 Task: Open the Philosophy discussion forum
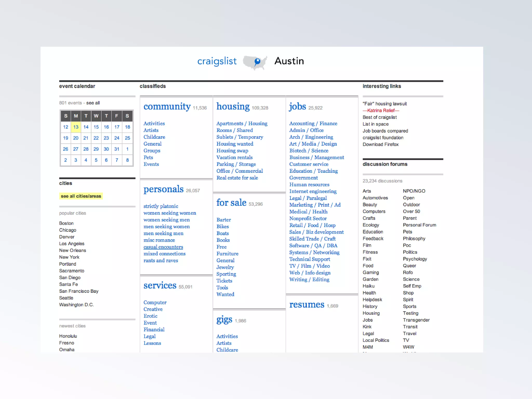pyautogui.click(x=414, y=238)
